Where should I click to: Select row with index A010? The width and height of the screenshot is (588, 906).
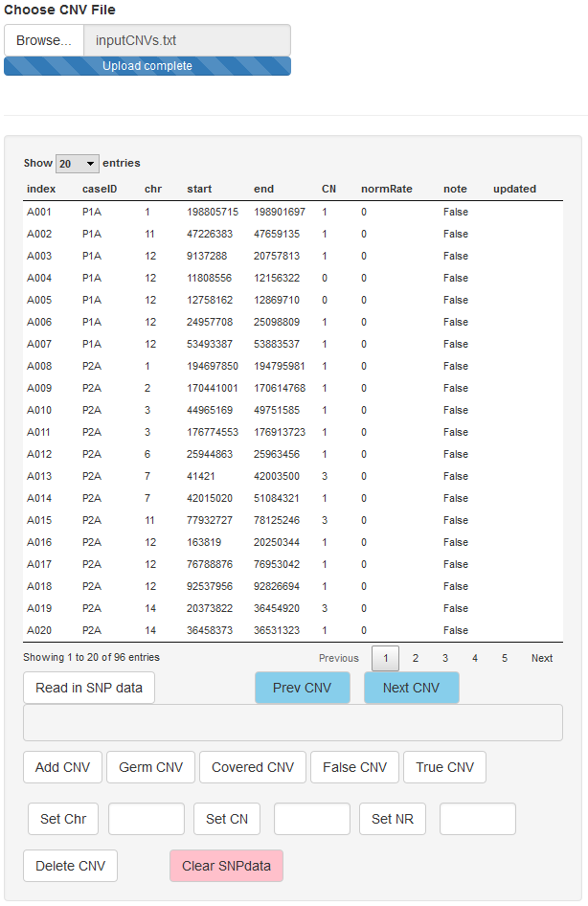pos(293,410)
